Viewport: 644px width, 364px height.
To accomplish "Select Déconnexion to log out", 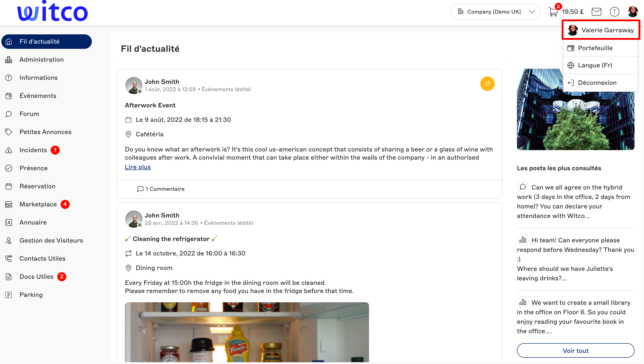I will (x=601, y=83).
